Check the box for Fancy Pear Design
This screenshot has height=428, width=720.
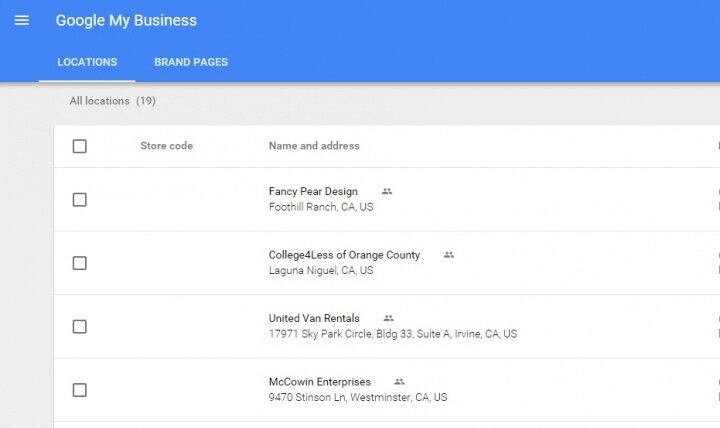(x=79, y=200)
